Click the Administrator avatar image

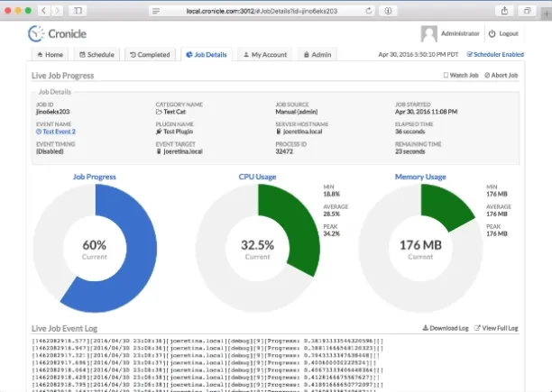pyautogui.click(x=428, y=33)
